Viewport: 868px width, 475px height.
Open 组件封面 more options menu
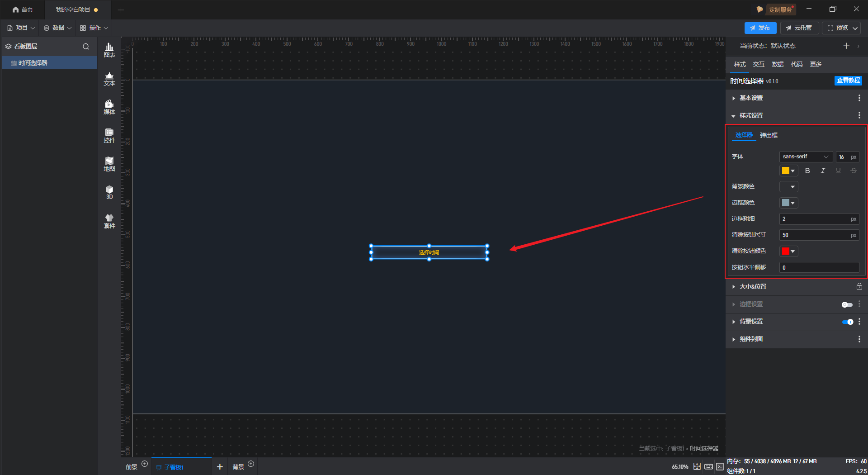[x=859, y=339]
